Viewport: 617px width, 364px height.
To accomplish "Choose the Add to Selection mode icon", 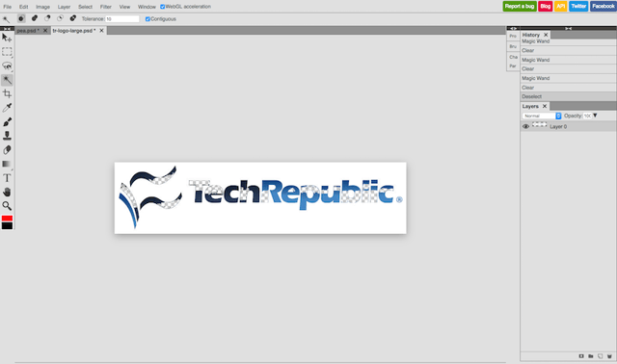I will [x=35, y=18].
